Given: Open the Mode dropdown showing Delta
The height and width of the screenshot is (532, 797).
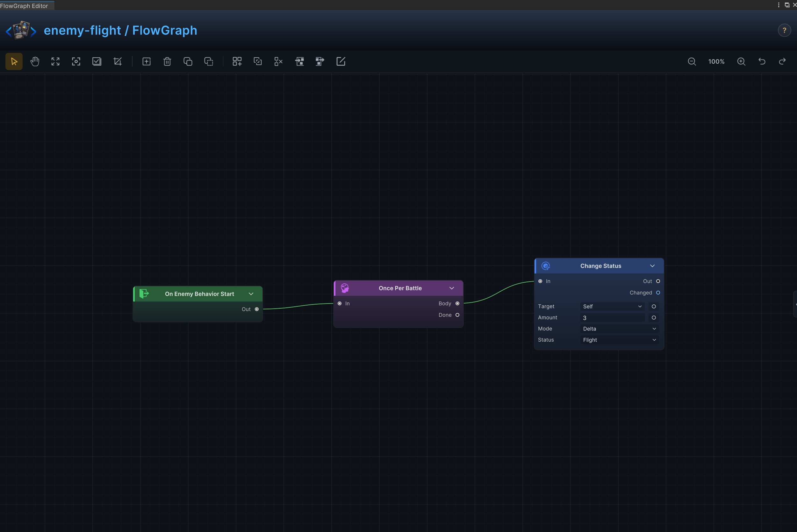Looking at the screenshot, I should (620, 329).
